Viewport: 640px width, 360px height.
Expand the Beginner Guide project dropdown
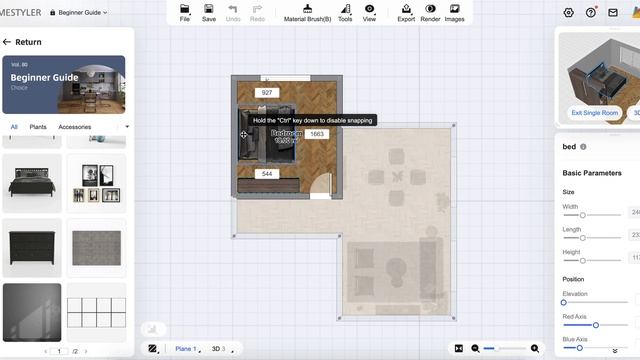point(105,13)
